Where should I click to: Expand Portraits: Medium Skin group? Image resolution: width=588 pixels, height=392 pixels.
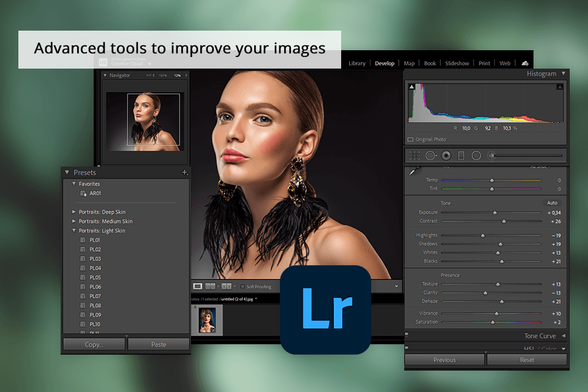click(x=74, y=221)
